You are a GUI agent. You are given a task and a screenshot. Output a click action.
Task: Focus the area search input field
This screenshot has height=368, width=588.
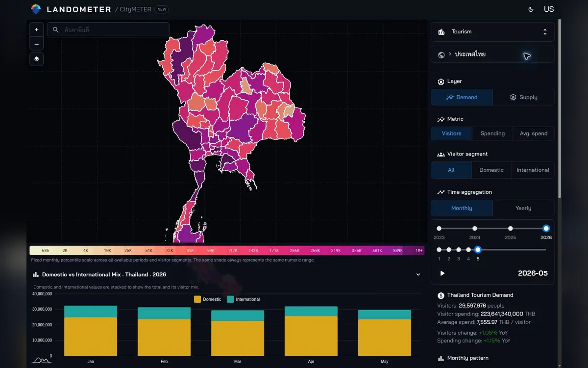[x=108, y=30]
